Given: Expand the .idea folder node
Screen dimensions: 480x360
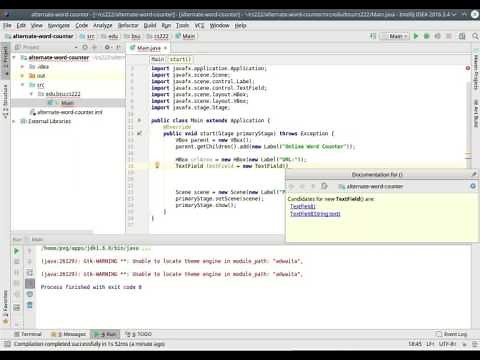Looking at the screenshot, I should pos(23,67).
